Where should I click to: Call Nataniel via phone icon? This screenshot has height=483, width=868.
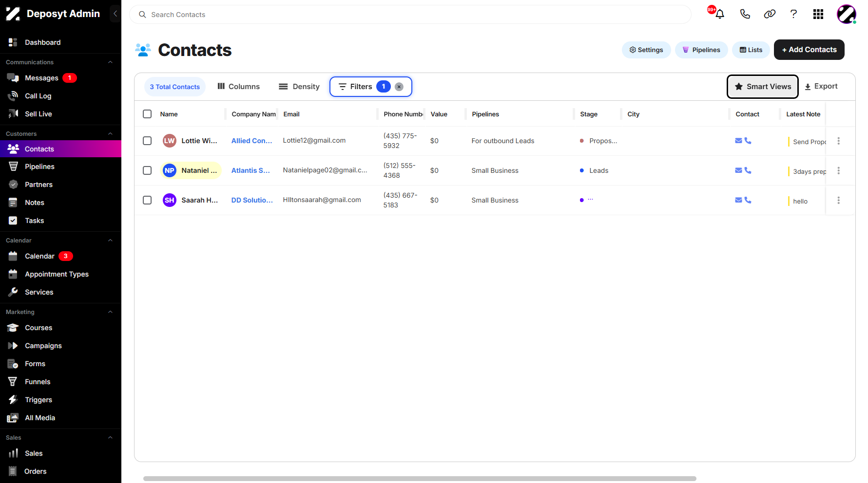coord(748,170)
